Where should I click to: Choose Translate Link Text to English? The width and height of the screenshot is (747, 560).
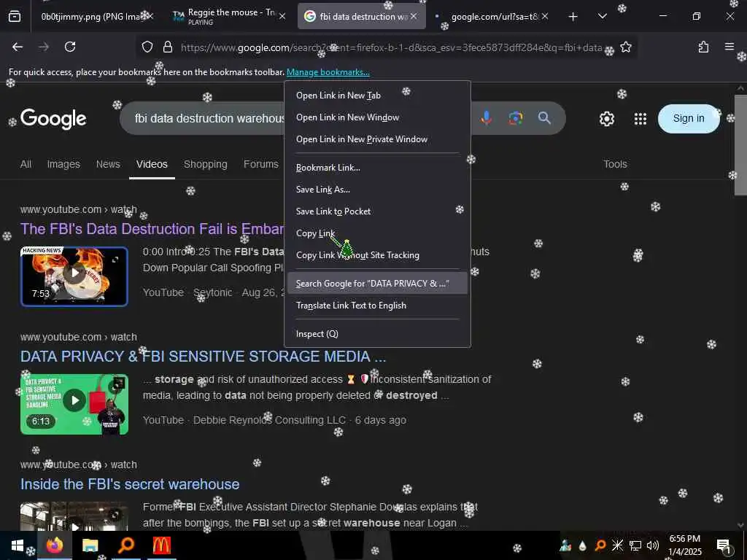[x=377, y=306]
